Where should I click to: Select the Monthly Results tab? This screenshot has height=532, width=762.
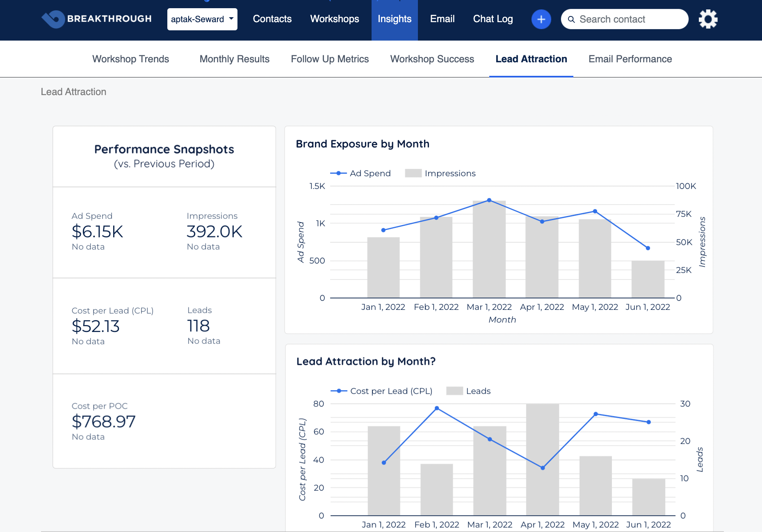(x=234, y=59)
